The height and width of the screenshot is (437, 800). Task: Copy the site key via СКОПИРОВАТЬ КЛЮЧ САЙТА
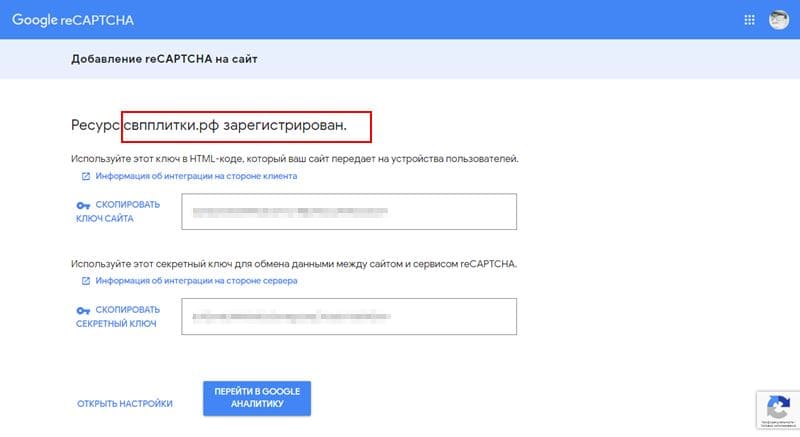pyautogui.click(x=118, y=212)
